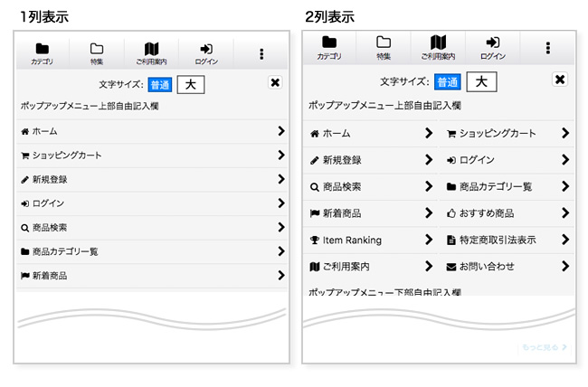Click home icon beside ホーム in 2列表示
Image resolution: width=588 pixels, height=387 pixels.
pos(315,134)
